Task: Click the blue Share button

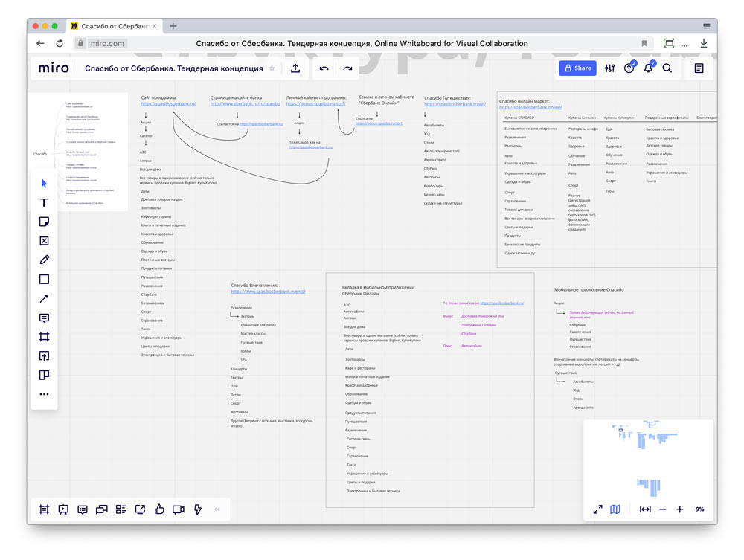Action: (x=577, y=68)
